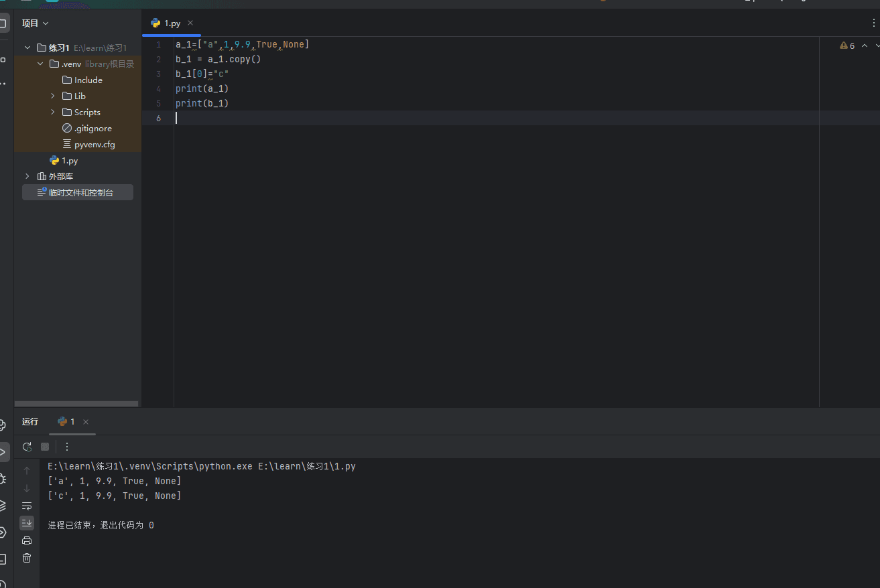Click the Stop process square icon
The image size is (880, 588).
[x=45, y=447]
